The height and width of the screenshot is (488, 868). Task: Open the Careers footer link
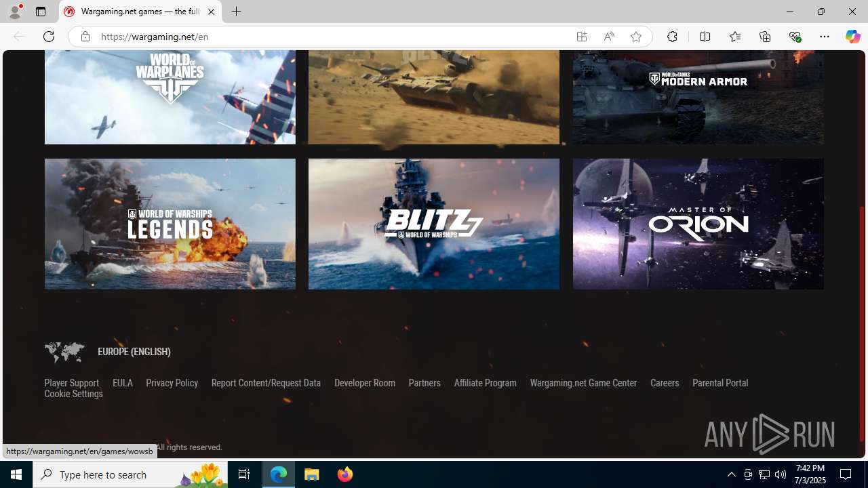(665, 383)
